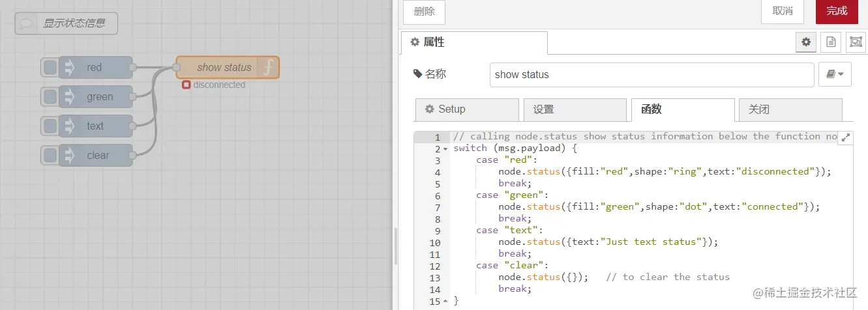The width and height of the screenshot is (868, 310).
Task: Click the red inject node button
Action: pyautogui.click(x=50, y=67)
